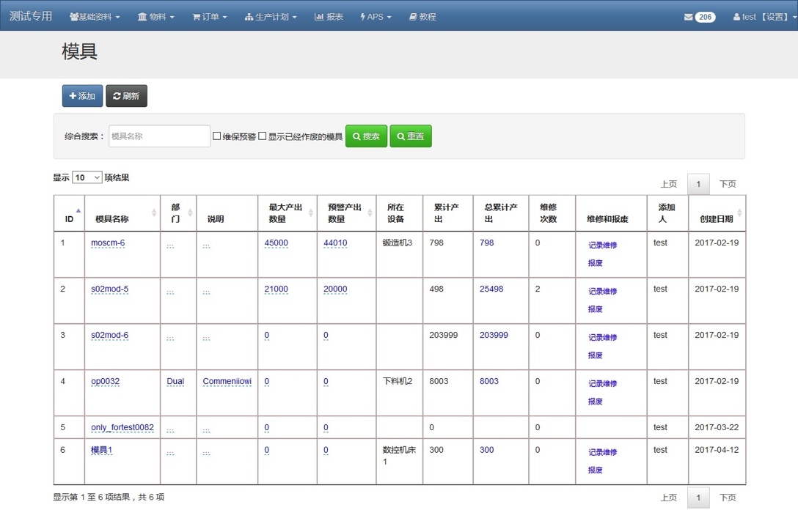Click the envelope messages icon
Screen dimensions: 798x532
pos(688,17)
